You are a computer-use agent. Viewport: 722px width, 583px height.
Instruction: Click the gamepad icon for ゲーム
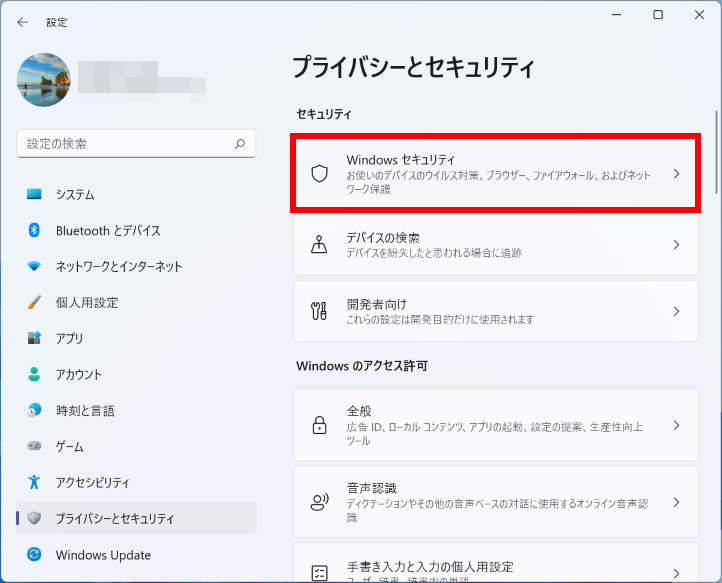[x=34, y=446]
